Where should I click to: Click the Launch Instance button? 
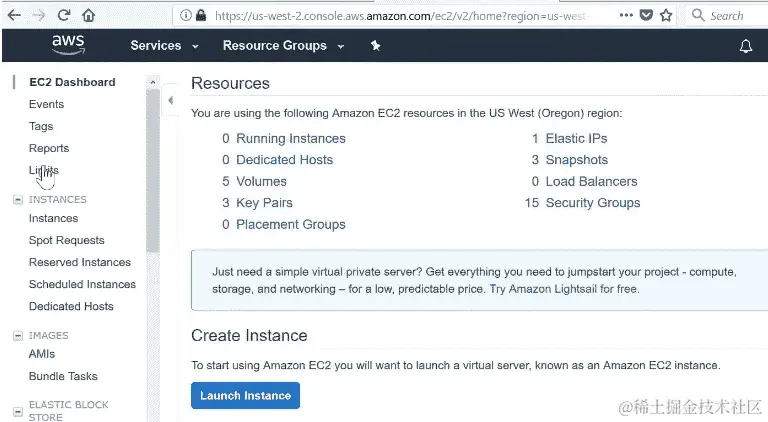(245, 396)
